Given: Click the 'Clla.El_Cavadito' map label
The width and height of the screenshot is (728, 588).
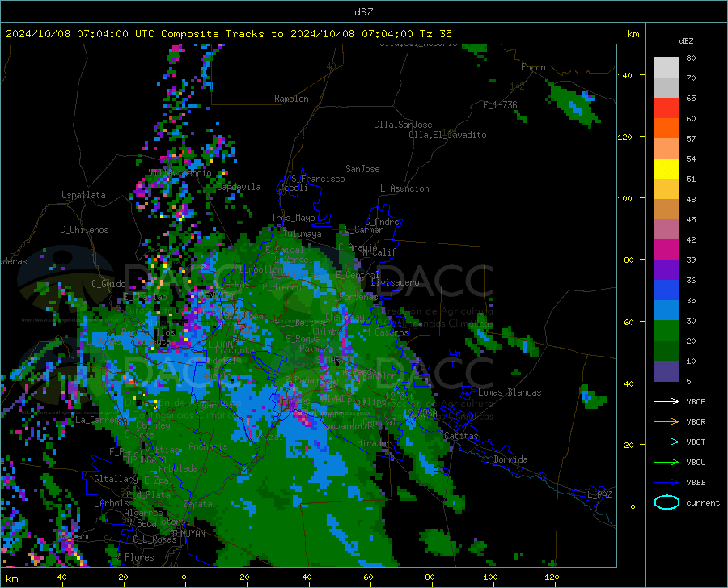Looking at the screenshot, I should (447, 135).
